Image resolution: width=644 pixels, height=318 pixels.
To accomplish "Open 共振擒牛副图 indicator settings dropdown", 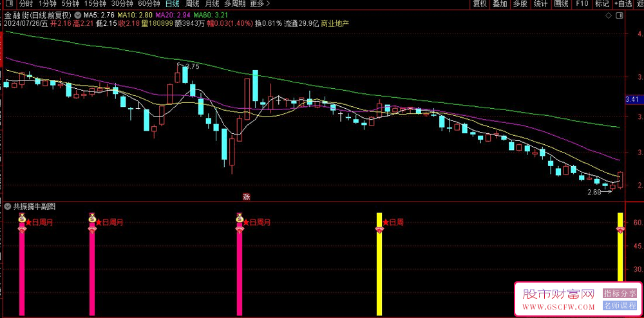I will click(7, 207).
